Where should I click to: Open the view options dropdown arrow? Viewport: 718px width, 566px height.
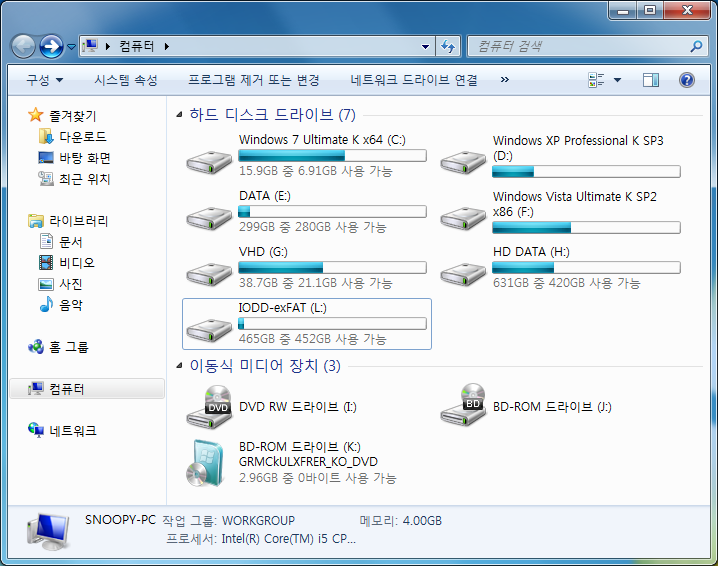point(617,80)
